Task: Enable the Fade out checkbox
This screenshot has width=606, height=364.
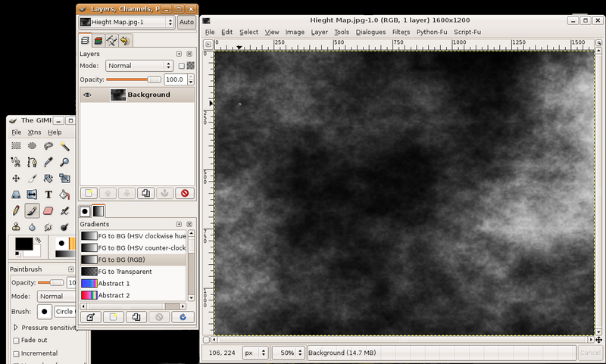Action: pyautogui.click(x=16, y=341)
